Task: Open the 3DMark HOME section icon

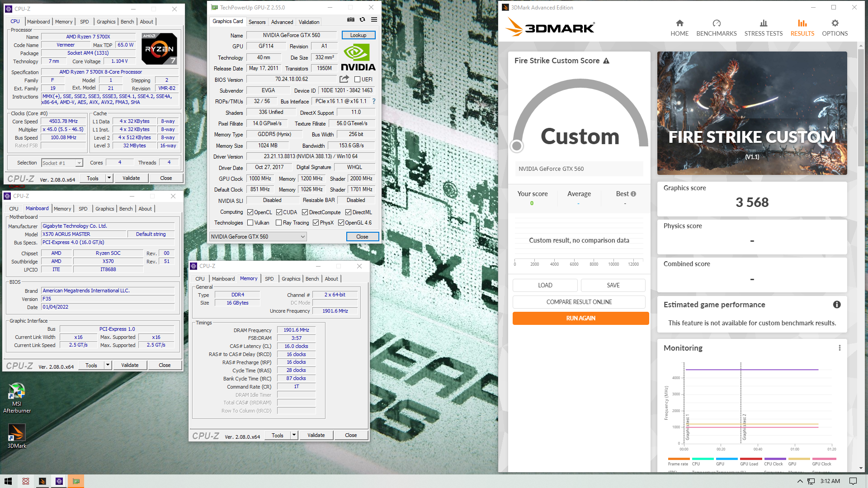Action: 679,23
